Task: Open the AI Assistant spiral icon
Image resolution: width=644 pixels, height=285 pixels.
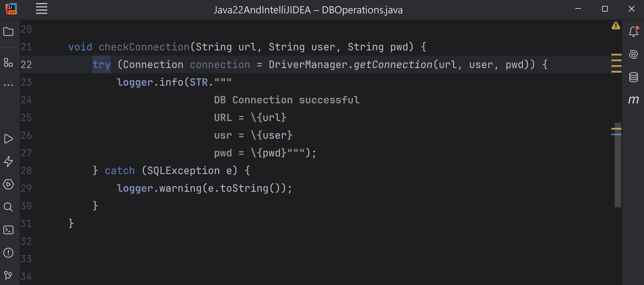Action: (x=633, y=54)
